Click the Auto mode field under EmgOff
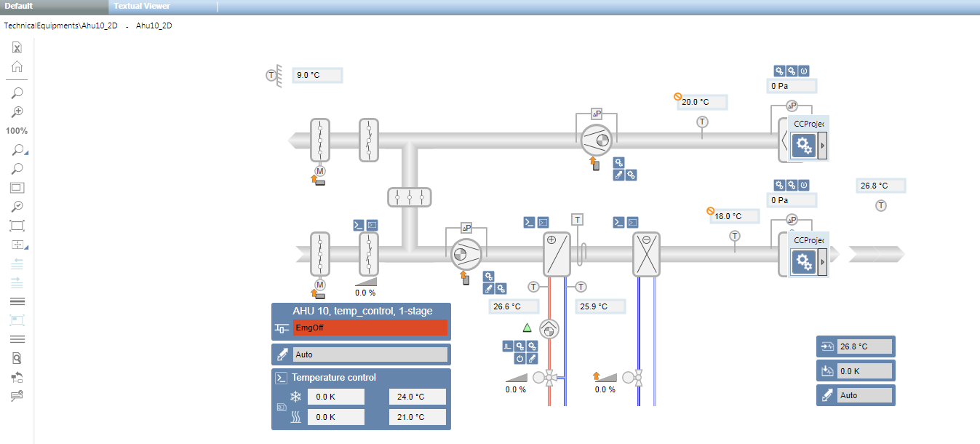Screen dimensions: 980x444 (x=370, y=354)
